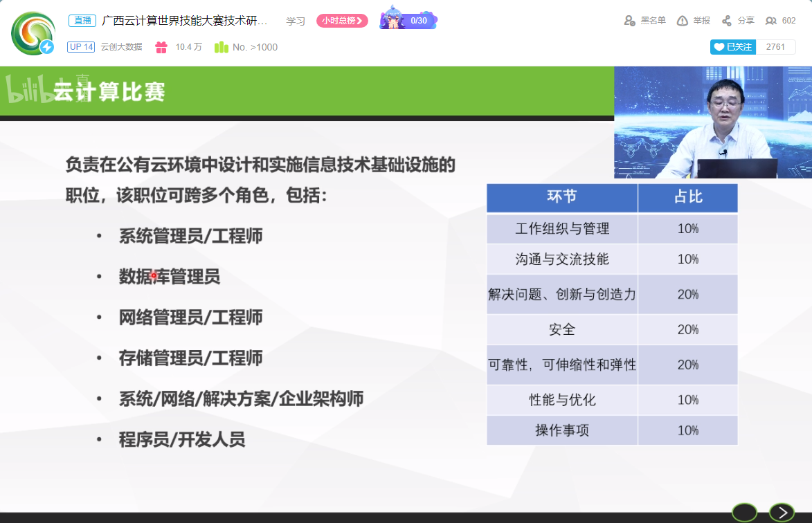Viewport: 812px width, 523px height.
Task: Click the 2761 follower count
Action: tap(775, 47)
